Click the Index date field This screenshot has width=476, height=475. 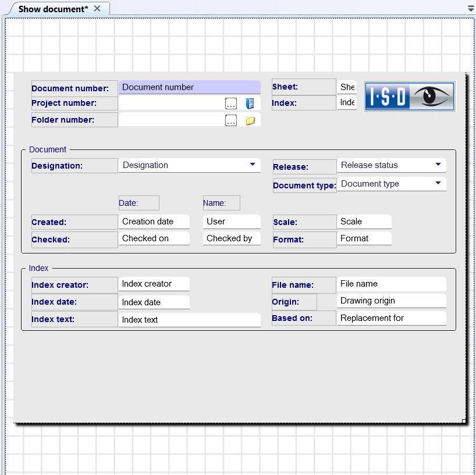pos(154,302)
